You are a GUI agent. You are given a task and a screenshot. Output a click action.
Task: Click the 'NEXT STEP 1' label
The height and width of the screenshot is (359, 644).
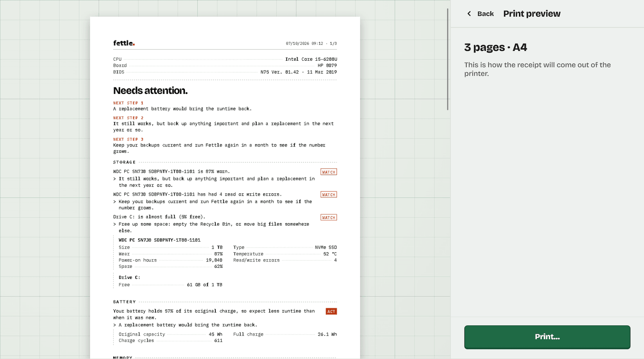pyautogui.click(x=128, y=103)
